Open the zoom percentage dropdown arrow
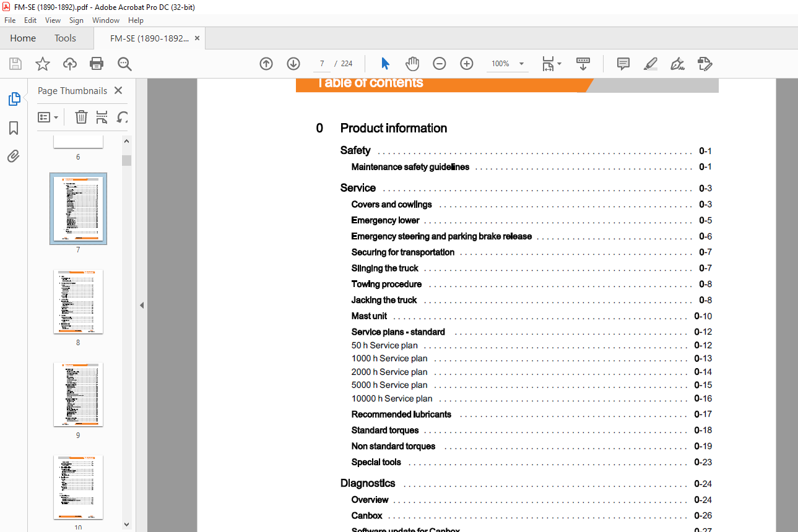798x532 pixels. tap(521, 64)
